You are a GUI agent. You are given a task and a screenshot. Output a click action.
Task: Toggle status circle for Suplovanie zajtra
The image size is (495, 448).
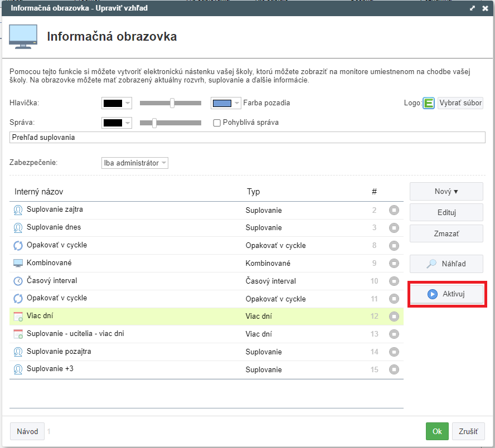[394, 210]
